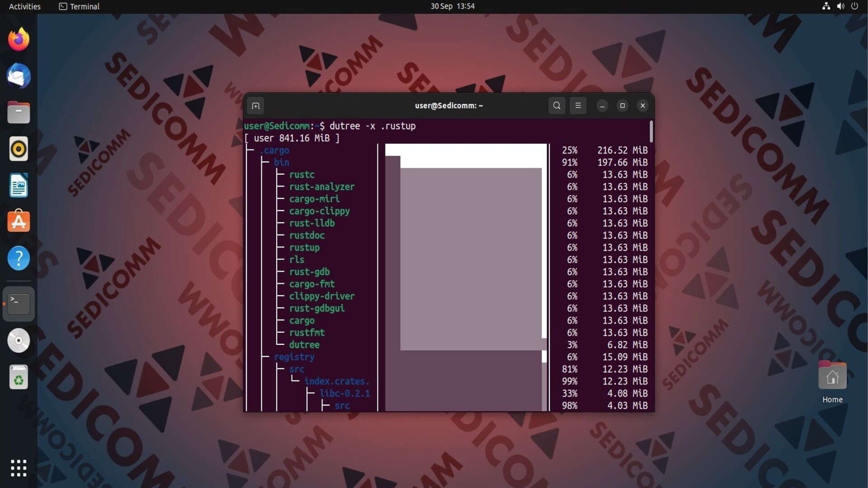Click the .cargo directory entry
This screenshot has height=488, width=868.
(x=274, y=150)
